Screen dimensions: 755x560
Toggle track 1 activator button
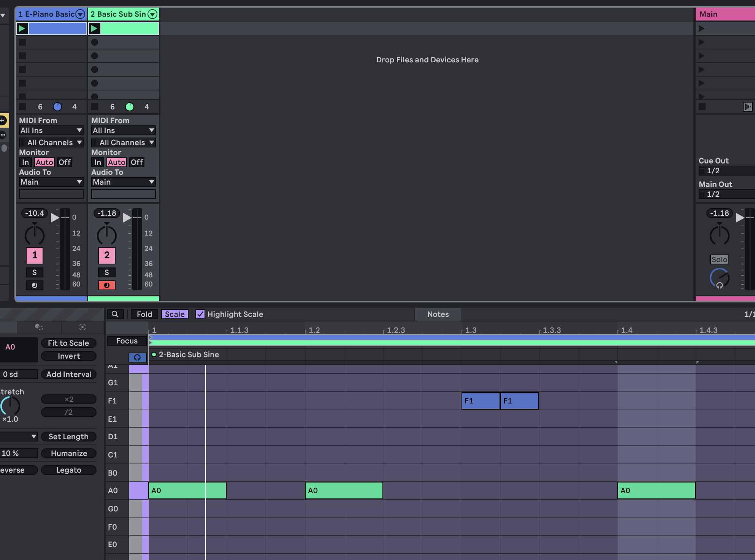(x=35, y=255)
